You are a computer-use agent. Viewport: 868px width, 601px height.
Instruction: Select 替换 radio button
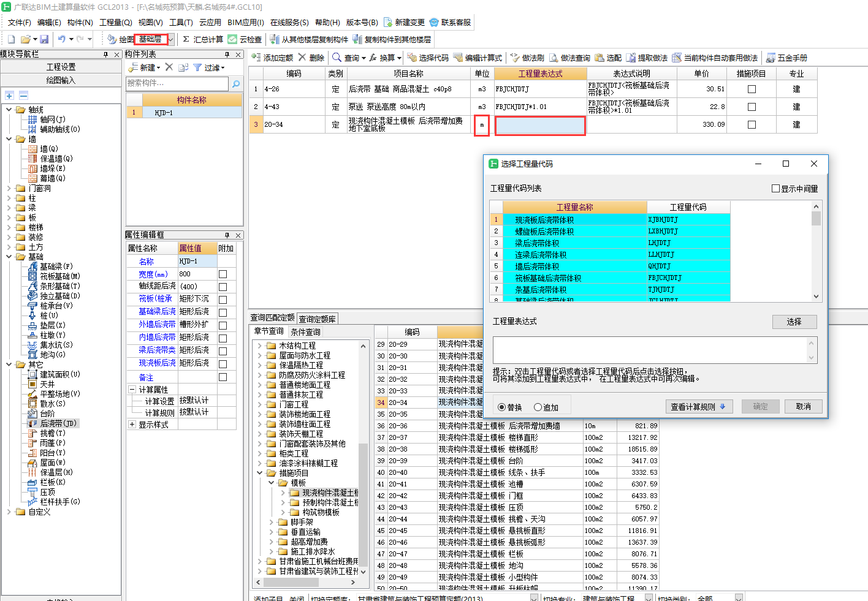pos(502,407)
